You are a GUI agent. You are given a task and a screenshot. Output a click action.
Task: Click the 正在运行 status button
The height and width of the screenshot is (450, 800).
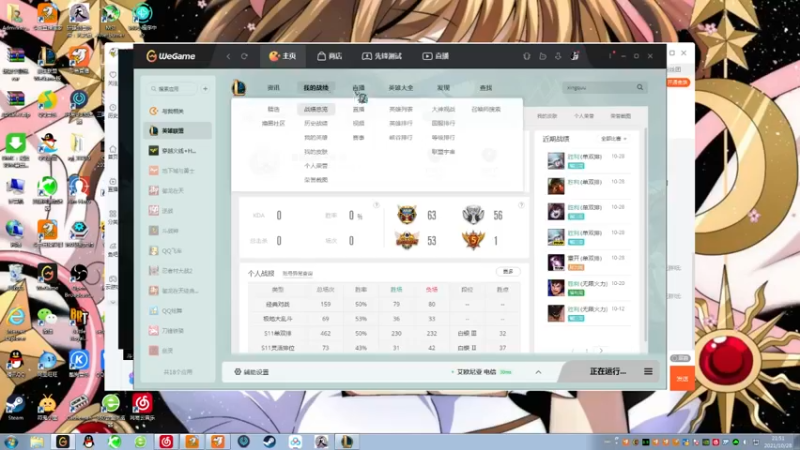[x=608, y=371]
